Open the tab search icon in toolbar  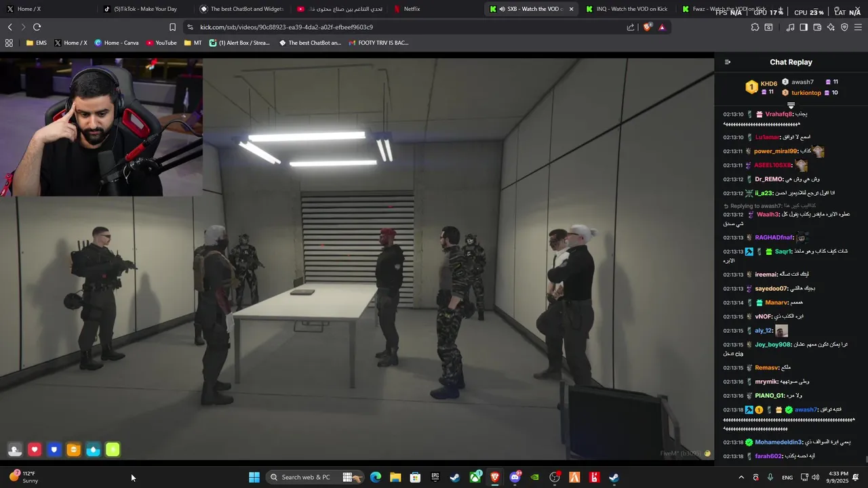tap(768, 27)
